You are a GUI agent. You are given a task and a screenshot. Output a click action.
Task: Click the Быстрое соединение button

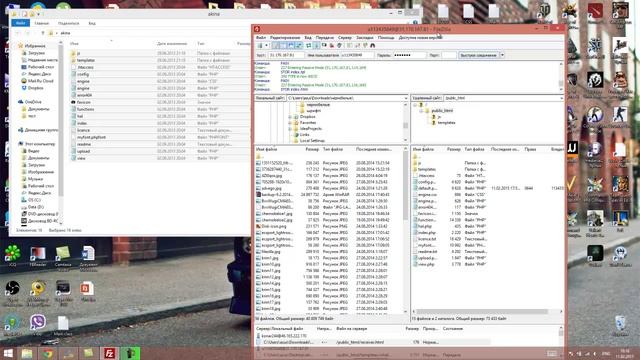(478, 55)
